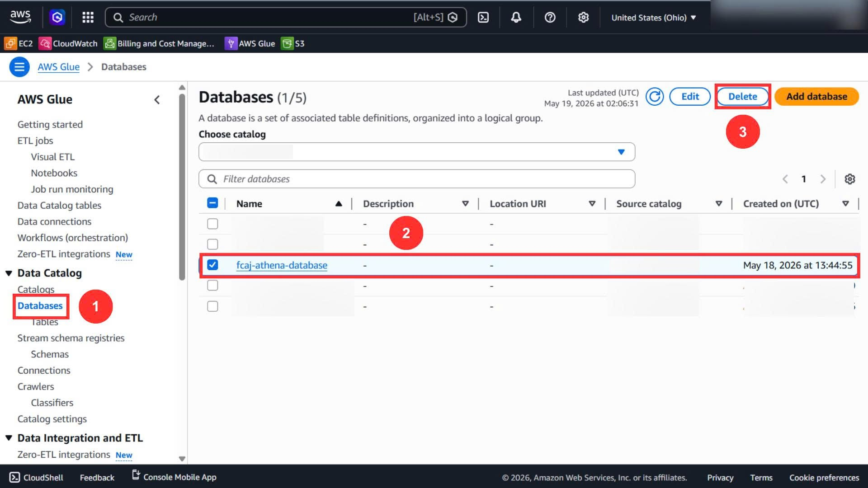
Task: Open the fcaj-athena-database link
Action: click(282, 265)
